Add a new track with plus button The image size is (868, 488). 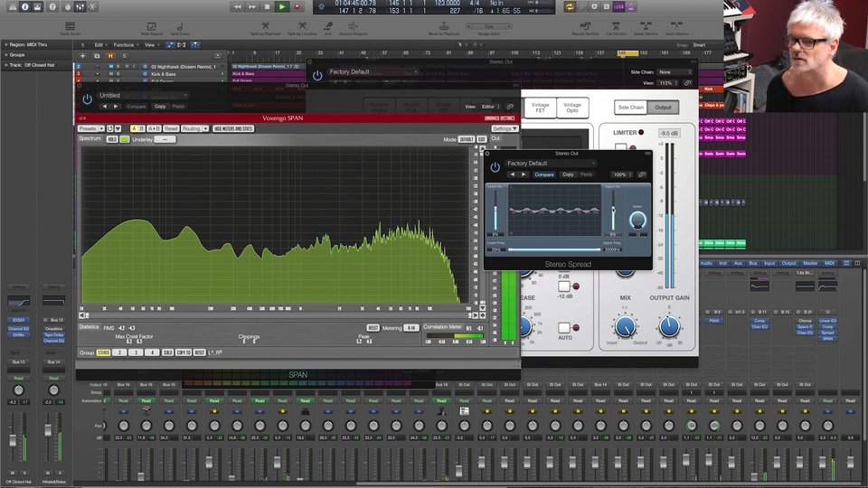pyautogui.click(x=82, y=56)
